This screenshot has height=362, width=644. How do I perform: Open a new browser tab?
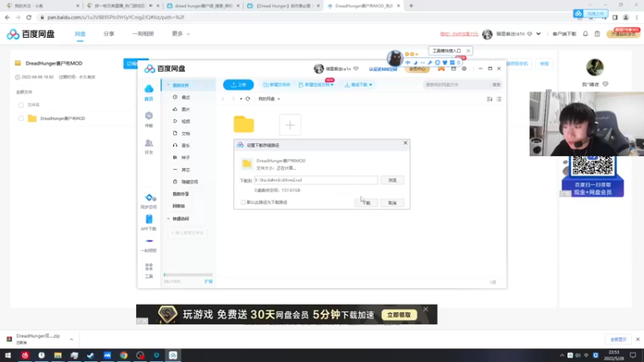click(411, 6)
